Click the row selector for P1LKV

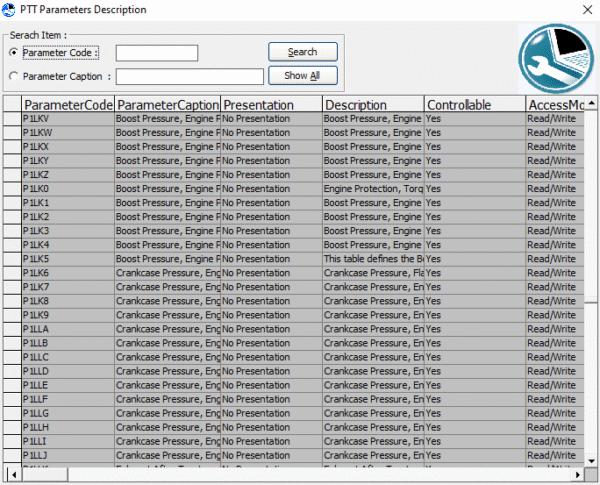click(12, 119)
